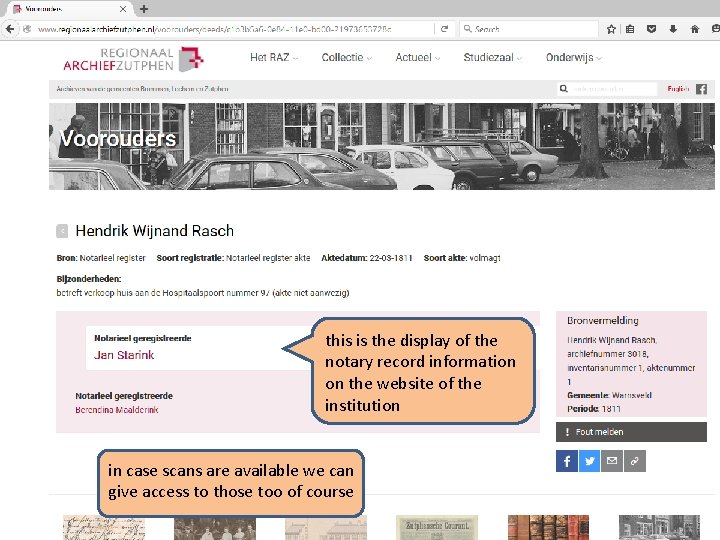
Task: Bookmark this page with the star icon
Action: [611, 29]
